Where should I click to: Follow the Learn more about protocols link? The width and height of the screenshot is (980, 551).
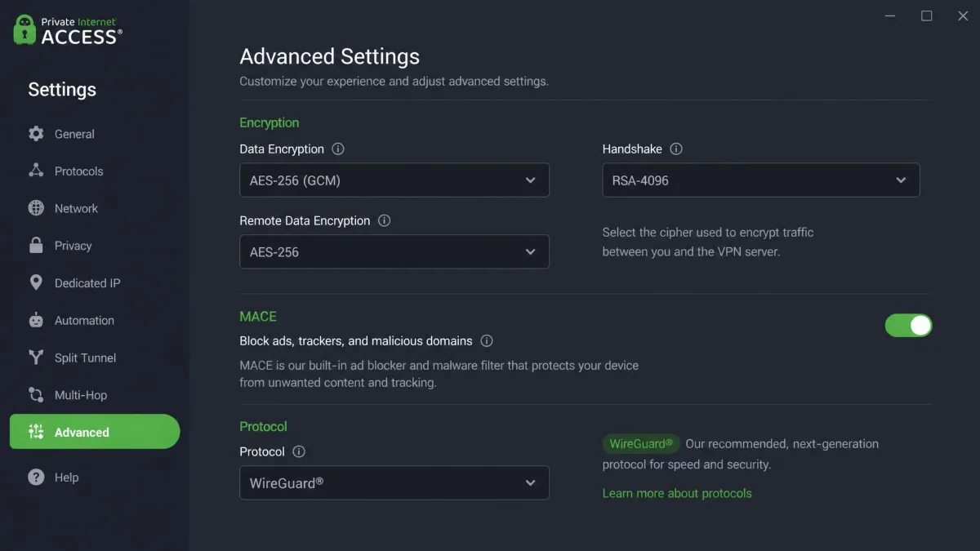677,493
